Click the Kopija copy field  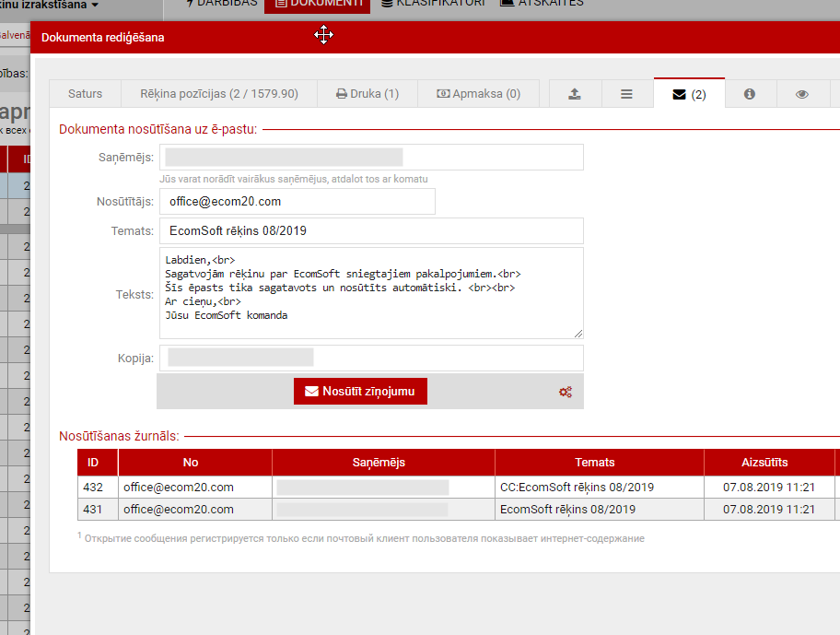tap(371, 358)
